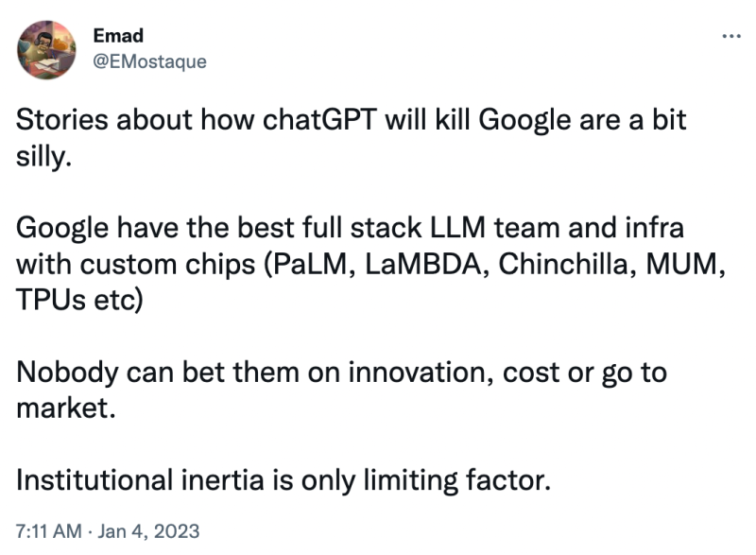The image size is (756, 555).
Task: Click the word Chinchilla in the tweet
Action: [562, 264]
